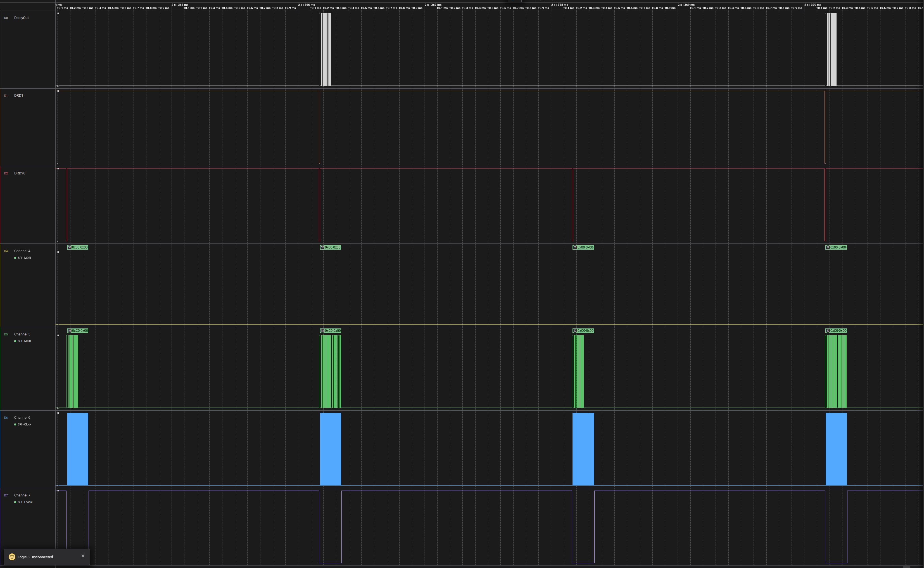Click the 2 s : 368 ms time ruler label
Image resolution: width=924 pixels, height=568 pixels.
559,5
